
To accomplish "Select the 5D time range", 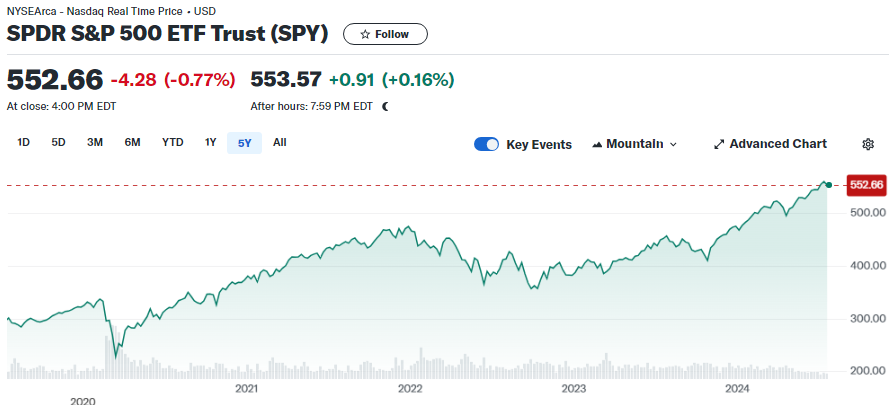I will [58, 142].
